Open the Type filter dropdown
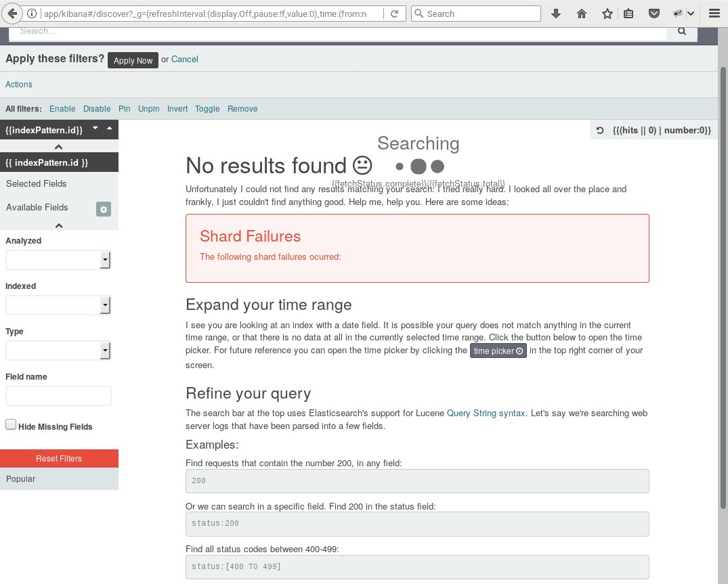 pos(58,351)
